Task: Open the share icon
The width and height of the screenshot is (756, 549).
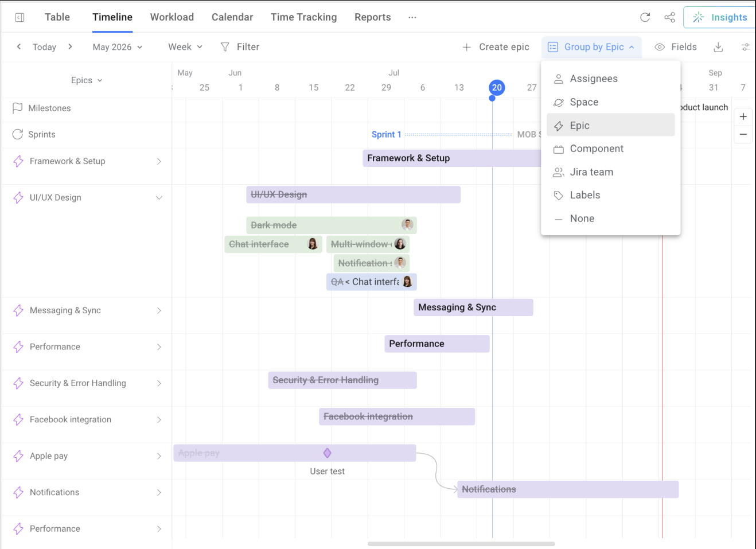Action: pyautogui.click(x=669, y=17)
